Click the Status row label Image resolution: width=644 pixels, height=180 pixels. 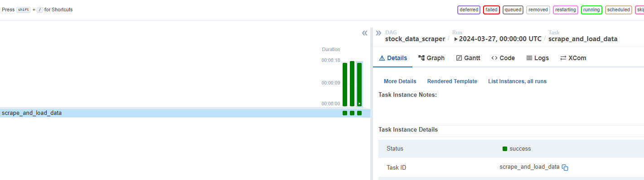point(395,148)
